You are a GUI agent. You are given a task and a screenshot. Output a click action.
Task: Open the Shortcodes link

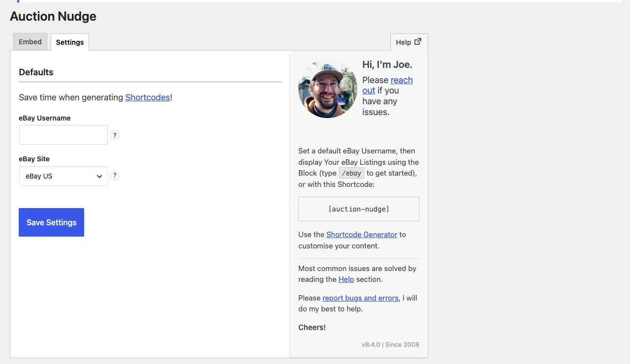click(148, 97)
